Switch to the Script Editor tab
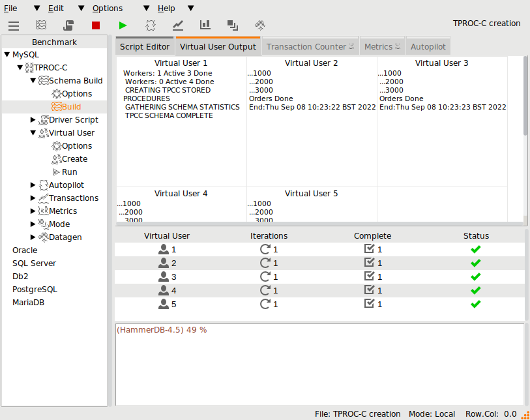 145,47
